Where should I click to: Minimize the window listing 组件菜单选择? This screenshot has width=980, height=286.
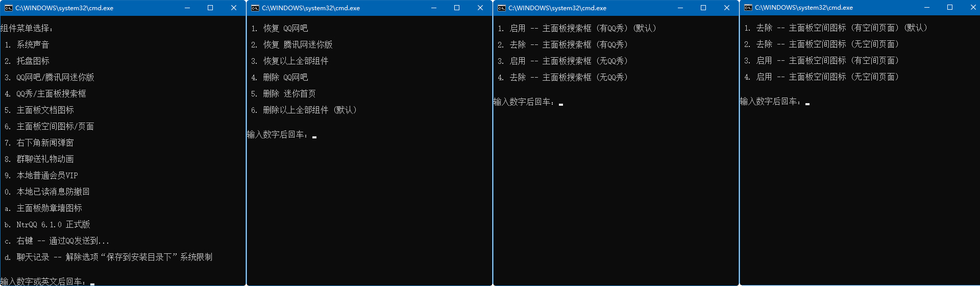click(187, 8)
